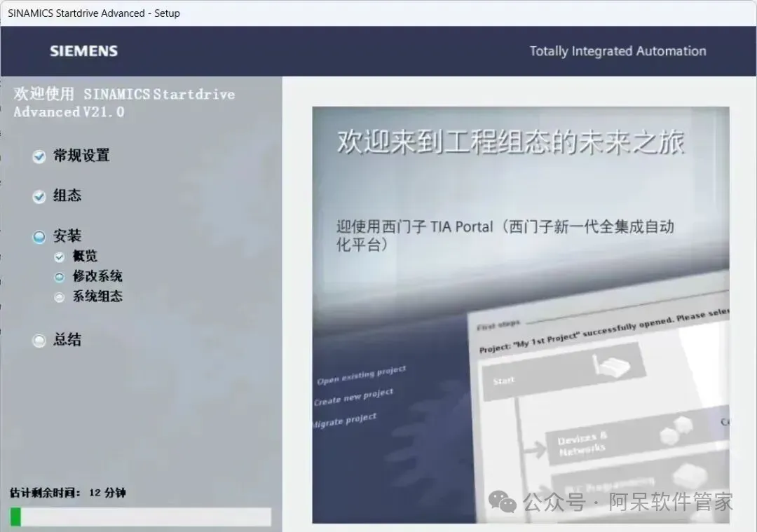This screenshot has height=532, width=757.
Task: Select the 系统组态 sub-step label
Action: [x=97, y=296]
